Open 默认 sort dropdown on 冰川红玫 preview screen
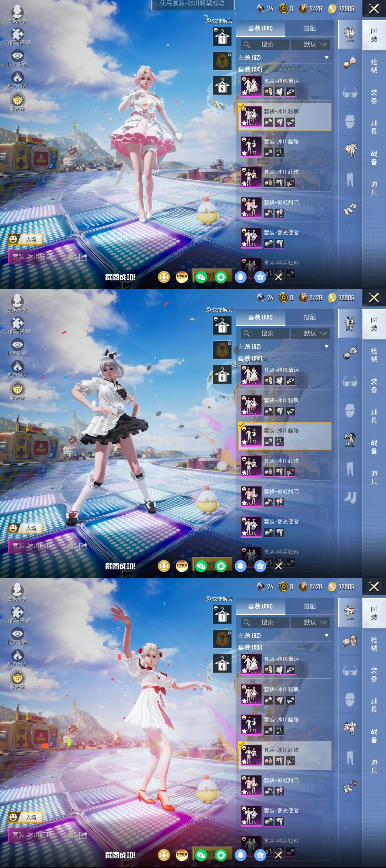Image resolution: width=386 pixels, height=868 pixels. 311,623
